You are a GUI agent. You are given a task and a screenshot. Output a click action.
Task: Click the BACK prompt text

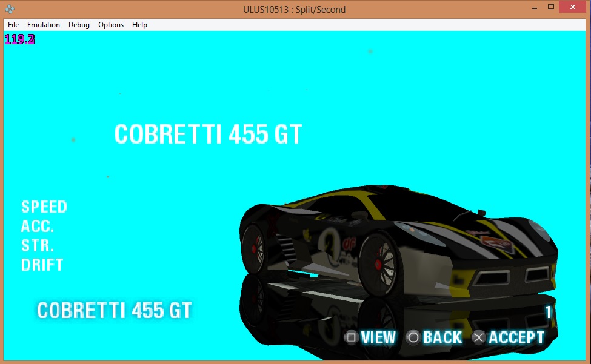tap(442, 337)
